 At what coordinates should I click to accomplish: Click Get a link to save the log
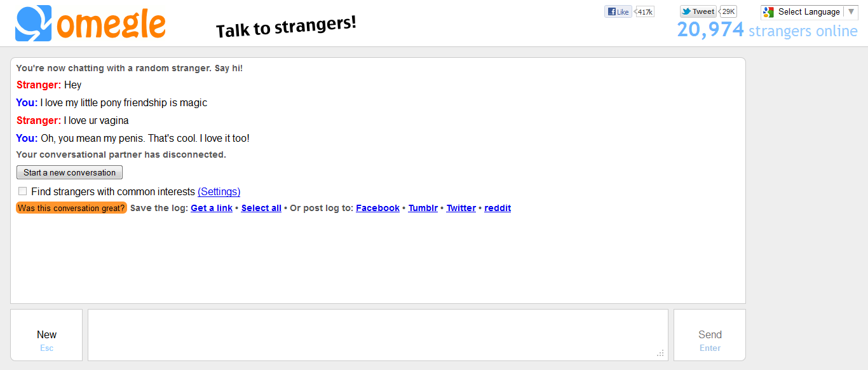coord(212,208)
